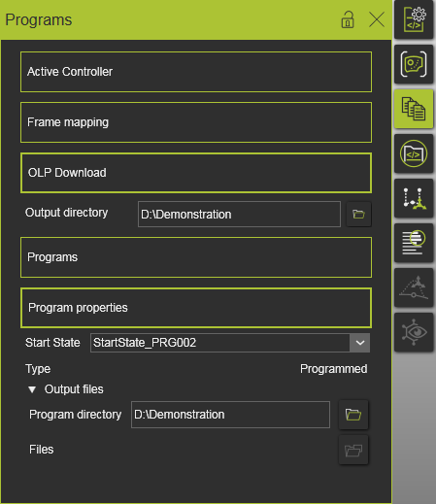The height and width of the screenshot is (504, 436).
Task: Click the highlighted Programs documents sidebar icon
Action: click(x=414, y=109)
